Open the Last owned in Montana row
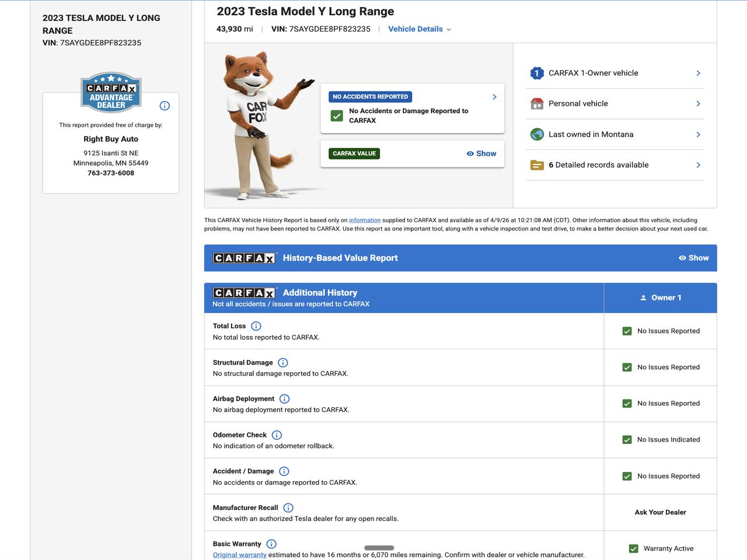Viewport: 747px width, 560px height. click(615, 134)
